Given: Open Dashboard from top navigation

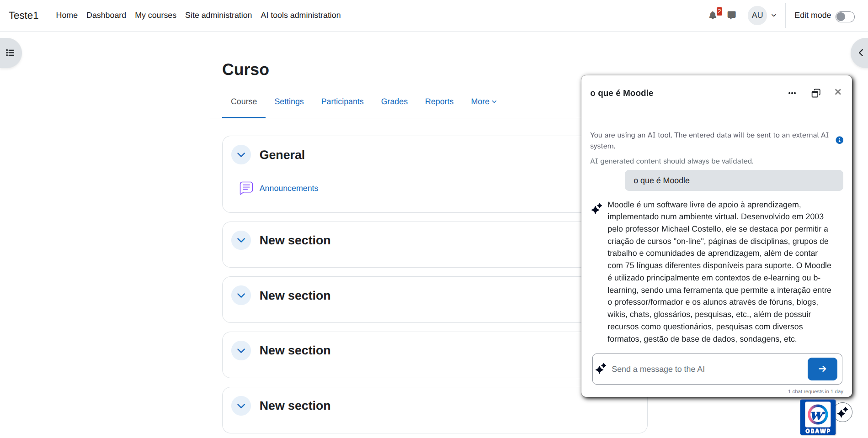Looking at the screenshot, I should tap(106, 15).
